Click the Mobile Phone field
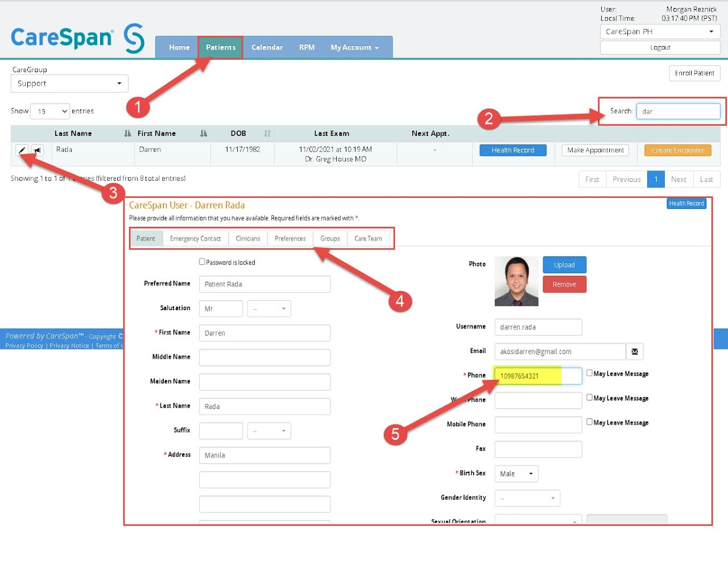The height and width of the screenshot is (582, 728). (538, 425)
